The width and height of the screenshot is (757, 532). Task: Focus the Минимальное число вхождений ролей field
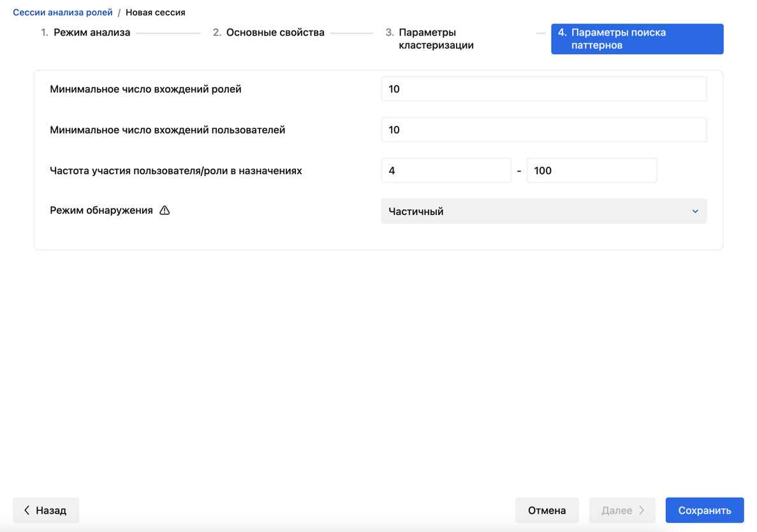coord(543,89)
